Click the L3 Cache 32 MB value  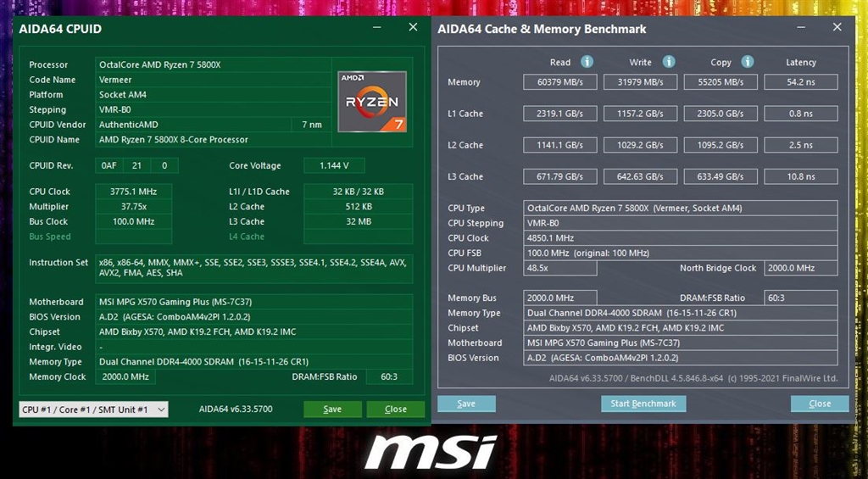(x=359, y=221)
